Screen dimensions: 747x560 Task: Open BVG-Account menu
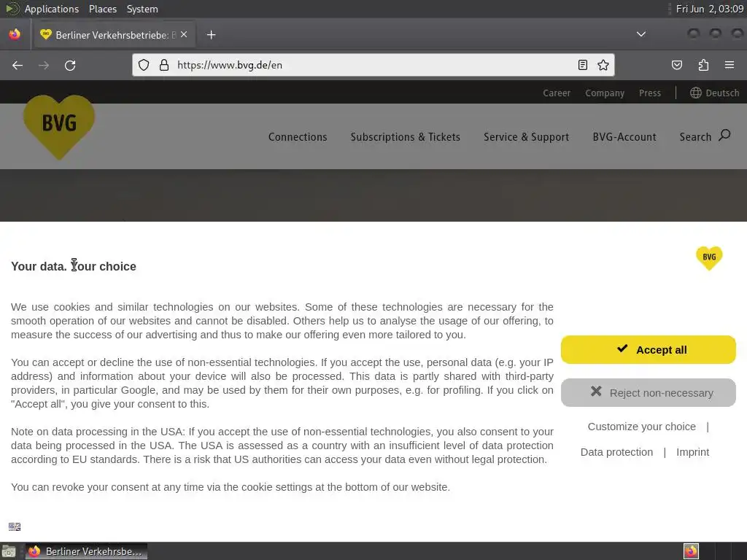[x=624, y=137]
